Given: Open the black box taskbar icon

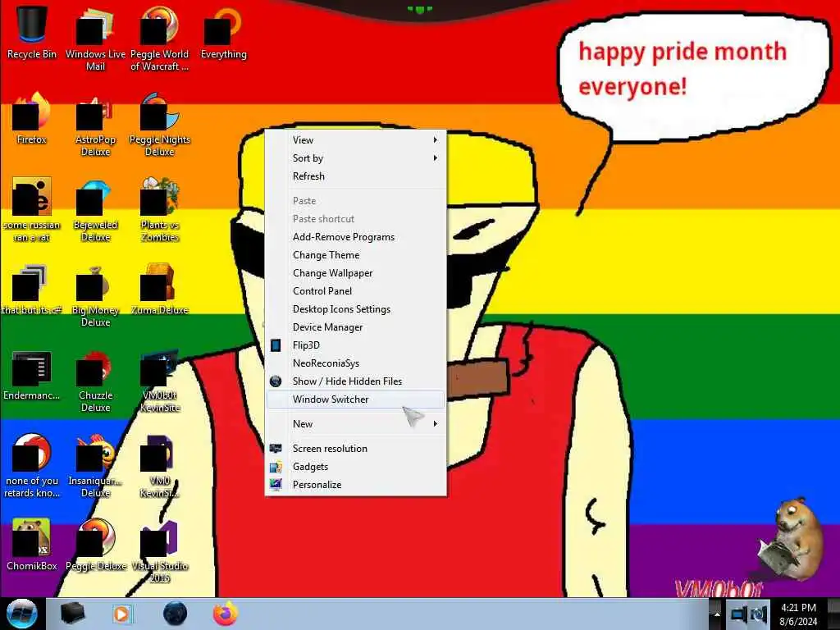Looking at the screenshot, I should pos(72,614).
